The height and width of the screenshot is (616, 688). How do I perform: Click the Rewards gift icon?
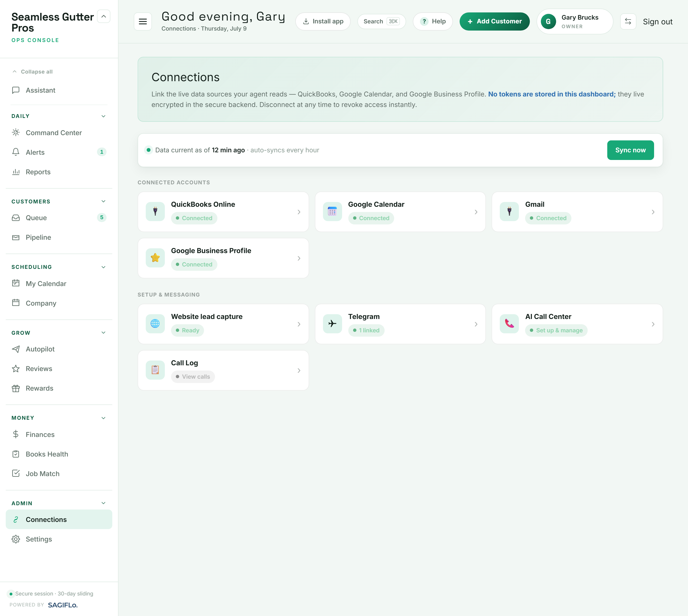pos(16,388)
